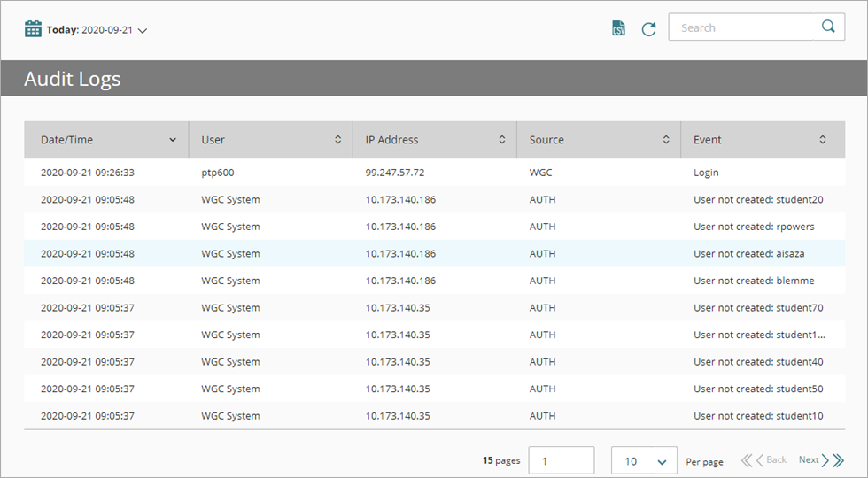The image size is (868, 478).
Task: Click the search magnifier icon
Action: (828, 27)
